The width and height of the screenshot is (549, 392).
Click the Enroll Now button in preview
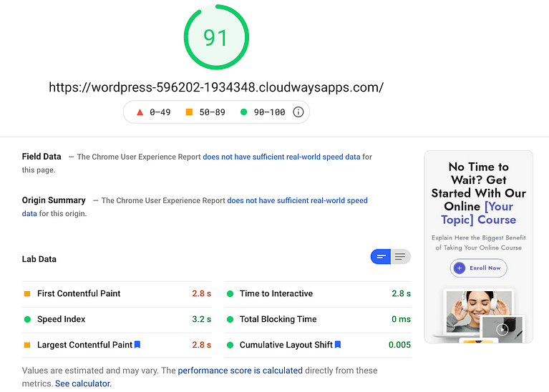pos(478,268)
